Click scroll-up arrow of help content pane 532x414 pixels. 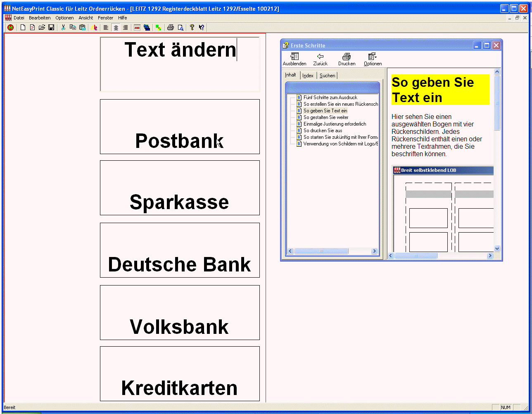tap(497, 72)
